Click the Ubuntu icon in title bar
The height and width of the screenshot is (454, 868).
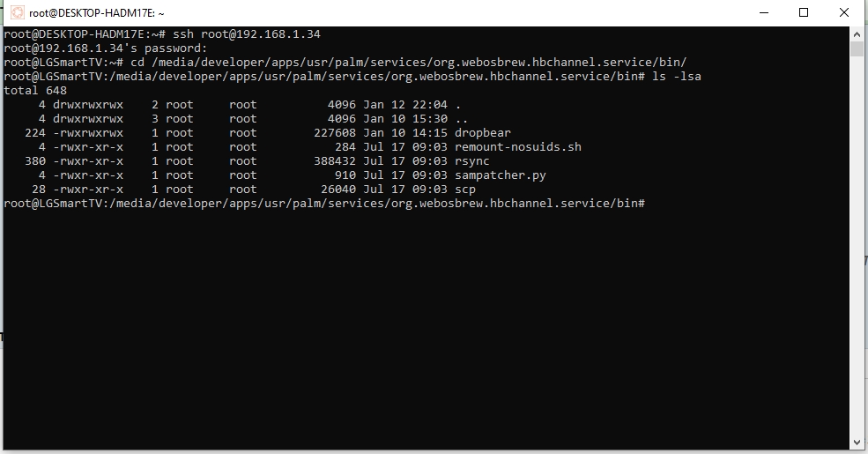click(x=17, y=13)
